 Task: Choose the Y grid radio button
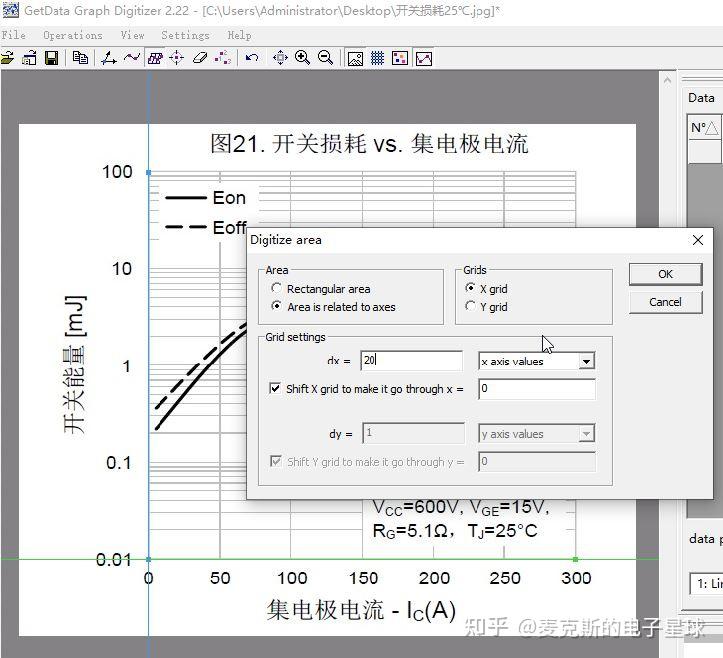pyautogui.click(x=470, y=306)
